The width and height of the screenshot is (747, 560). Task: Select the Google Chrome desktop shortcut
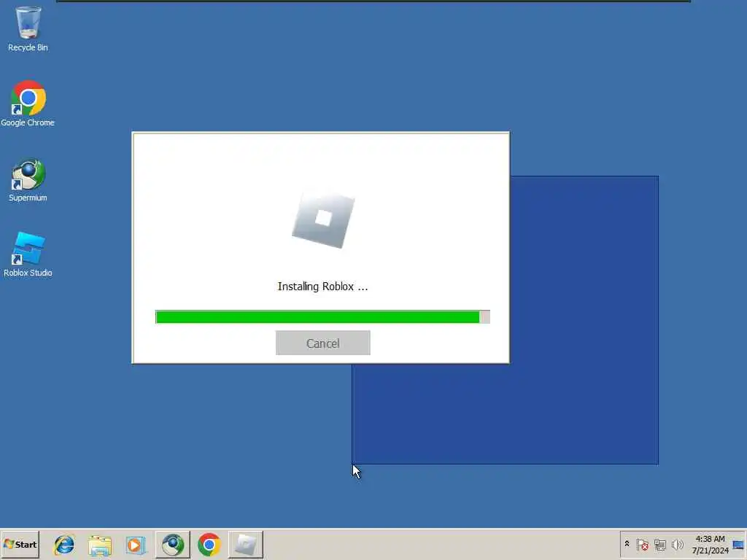pos(28,104)
